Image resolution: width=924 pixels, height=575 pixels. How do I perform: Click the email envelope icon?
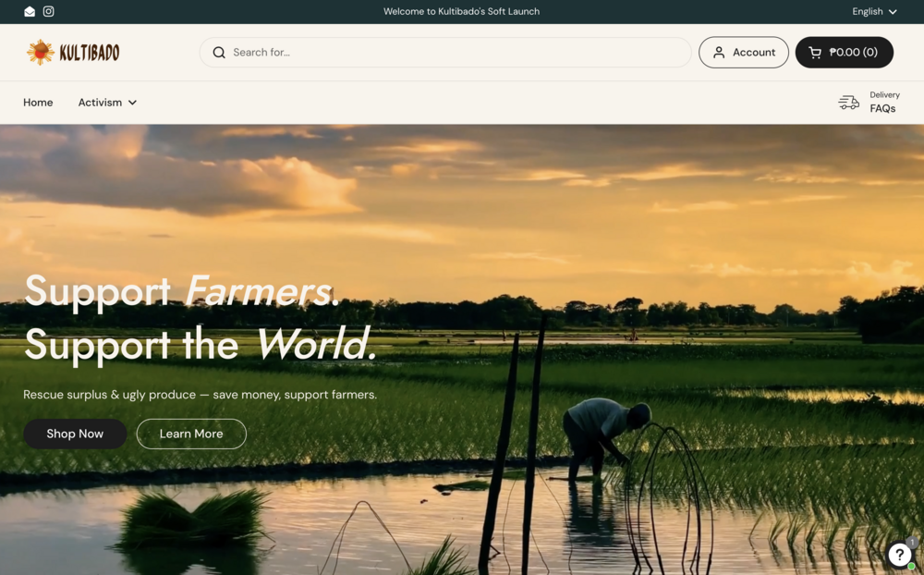point(30,11)
